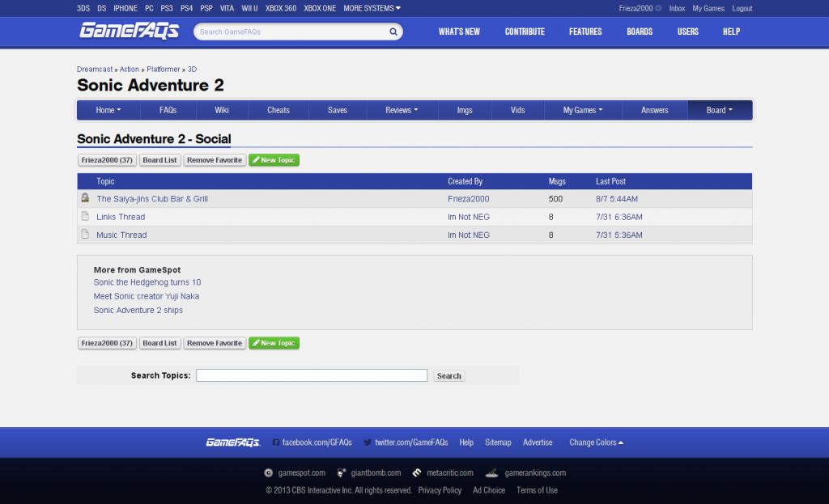Click the Giant Bomb icon in footer
This screenshot has width=829, height=504.
click(342, 472)
